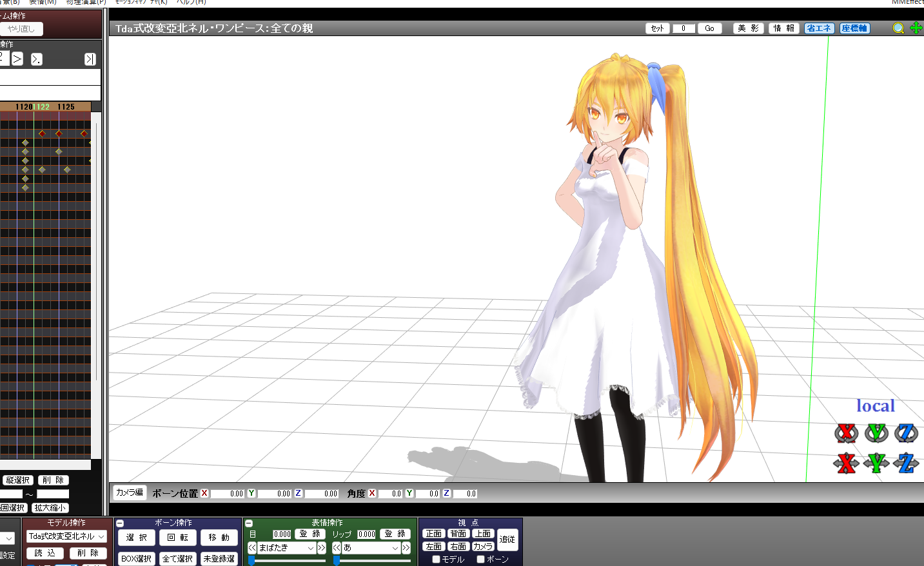This screenshot has width=924, height=566.
Task: Click the X axis move arrows icon
Action: tap(846, 463)
